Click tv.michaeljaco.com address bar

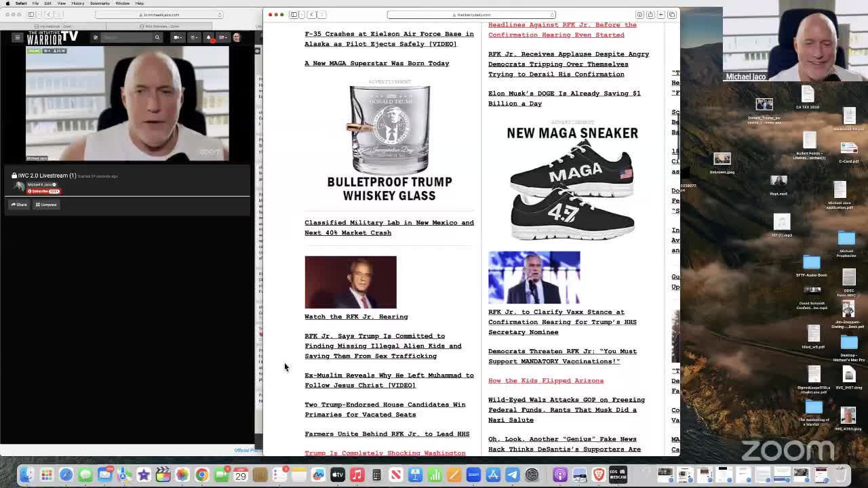(x=159, y=14)
